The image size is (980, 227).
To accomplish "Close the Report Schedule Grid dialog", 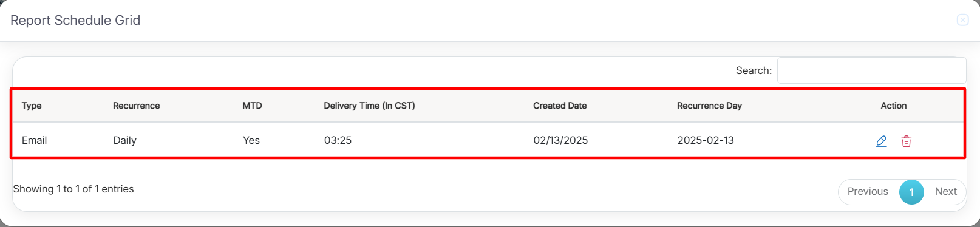I will tap(963, 20).
